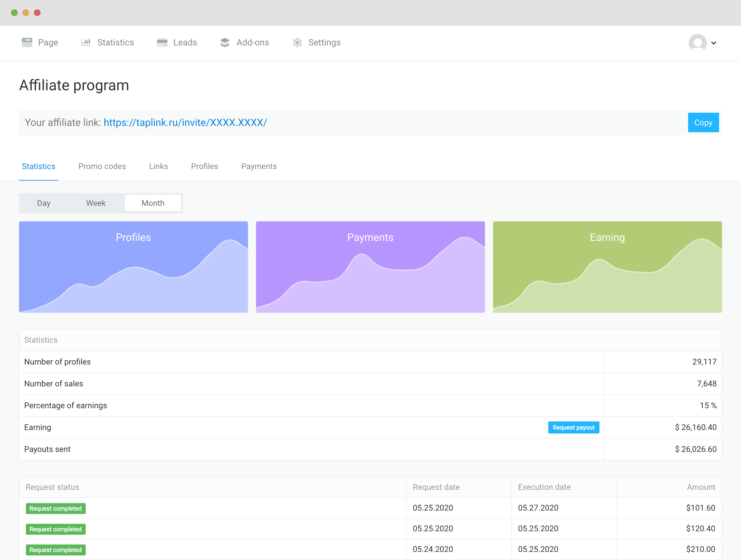Viewport: 741px width, 560px height.
Task: Switch to the Payments tab
Action: point(259,166)
